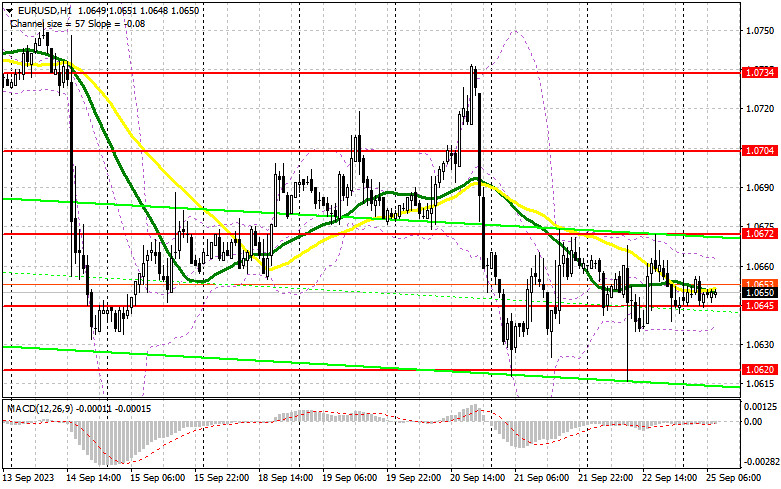
Task: Click the 1.0704 red price level label
Action: click(x=760, y=150)
